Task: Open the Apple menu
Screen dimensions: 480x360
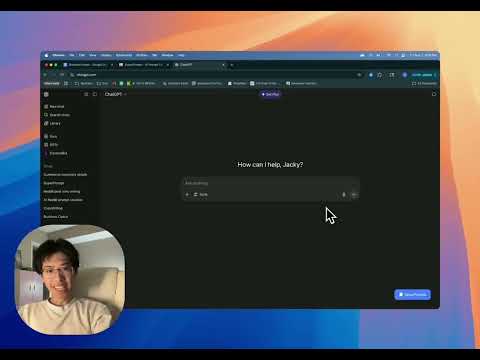Action: [46, 55]
